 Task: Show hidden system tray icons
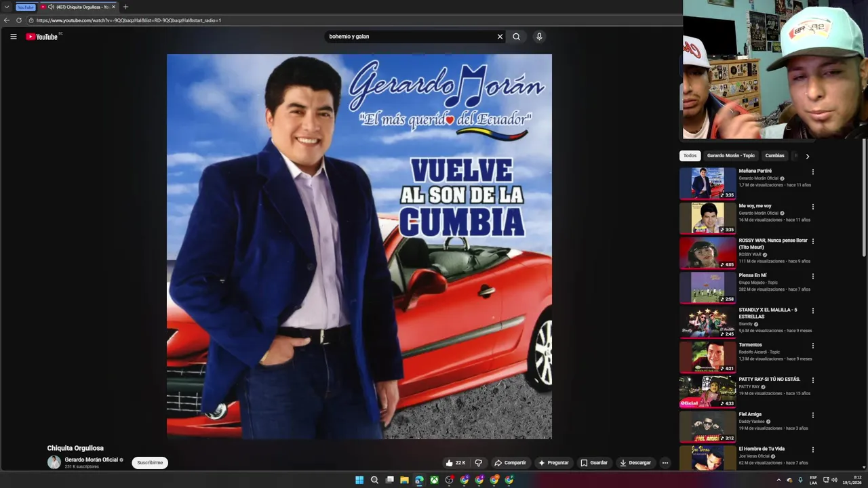[x=778, y=480]
